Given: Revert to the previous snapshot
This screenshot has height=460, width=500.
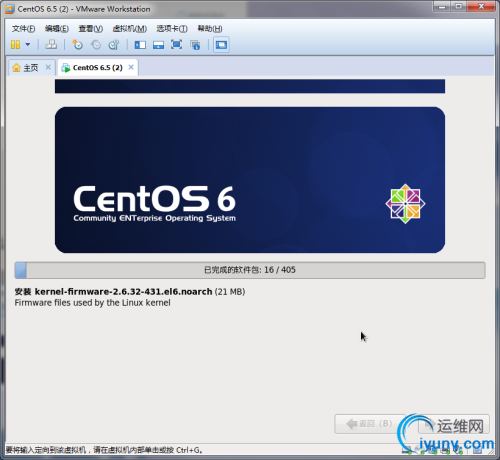Looking at the screenshot, I should pos(96,44).
